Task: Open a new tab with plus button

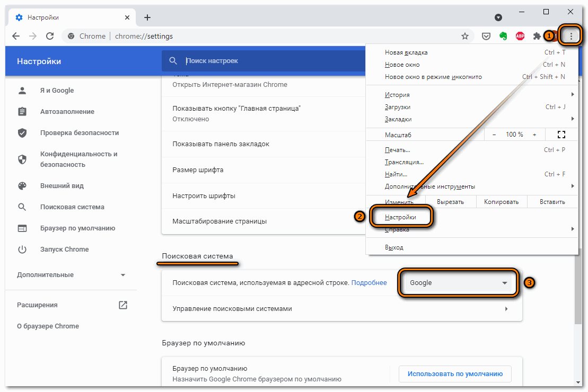Action: [x=147, y=17]
